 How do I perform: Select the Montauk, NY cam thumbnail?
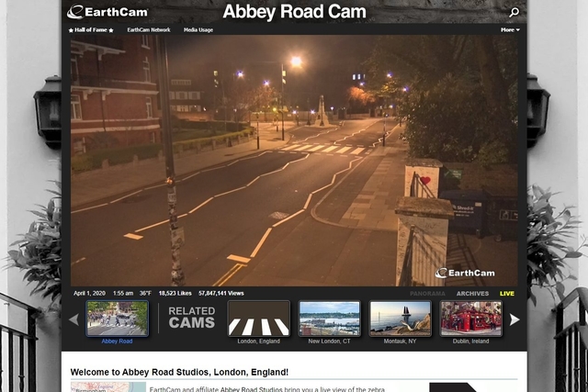click(x=401, y=319)
